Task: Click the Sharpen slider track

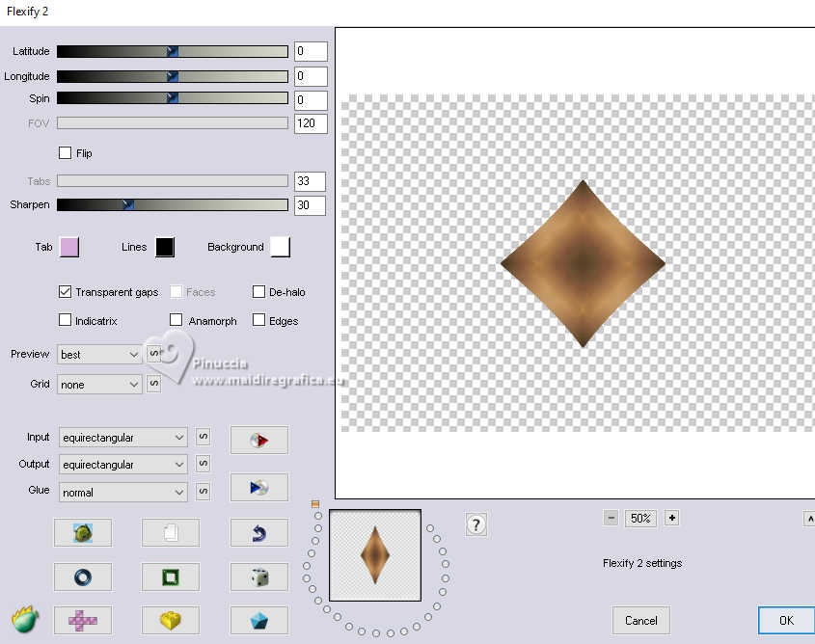Action: coord(173,204)
